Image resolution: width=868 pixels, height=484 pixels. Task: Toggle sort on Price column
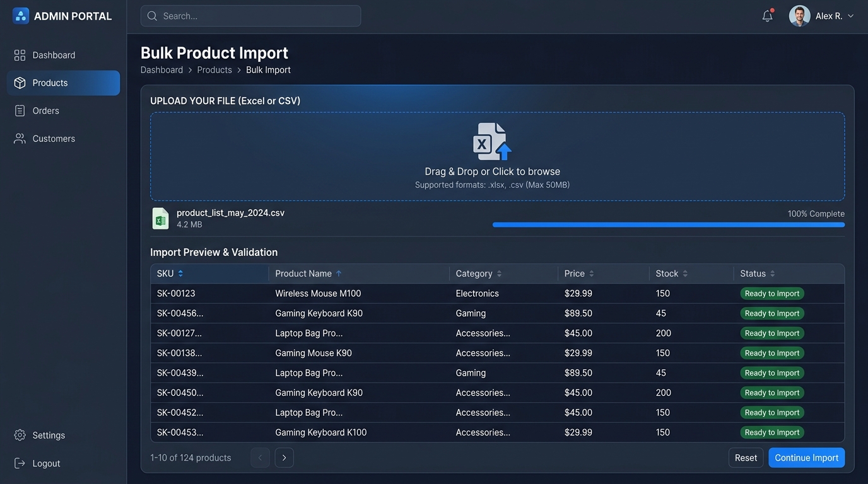591,274
